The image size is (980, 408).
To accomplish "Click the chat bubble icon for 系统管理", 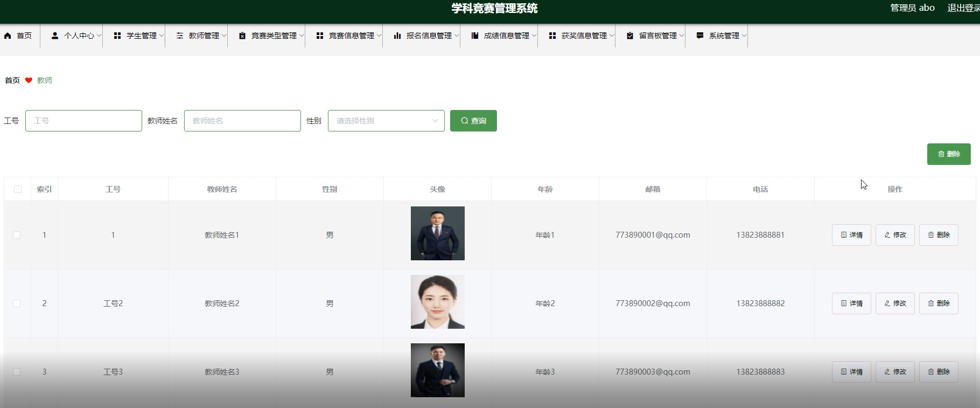I will click(x=700, y=36).
